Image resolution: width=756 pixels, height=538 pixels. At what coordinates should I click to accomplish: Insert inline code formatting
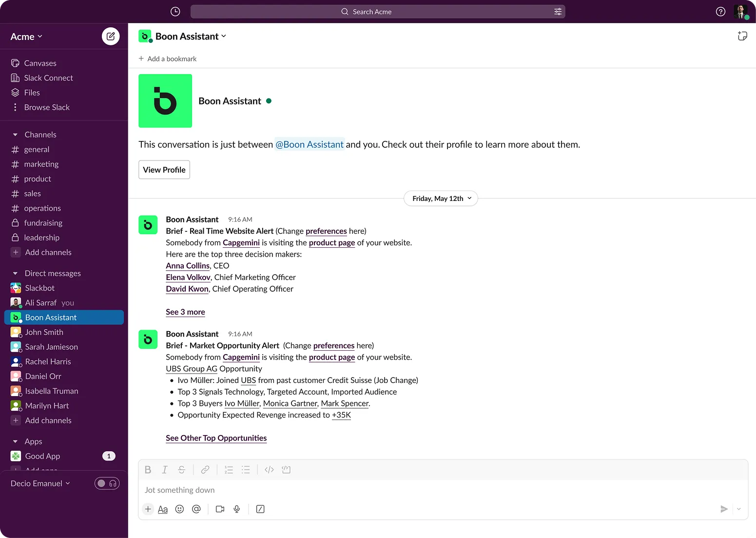pos(269,470)
